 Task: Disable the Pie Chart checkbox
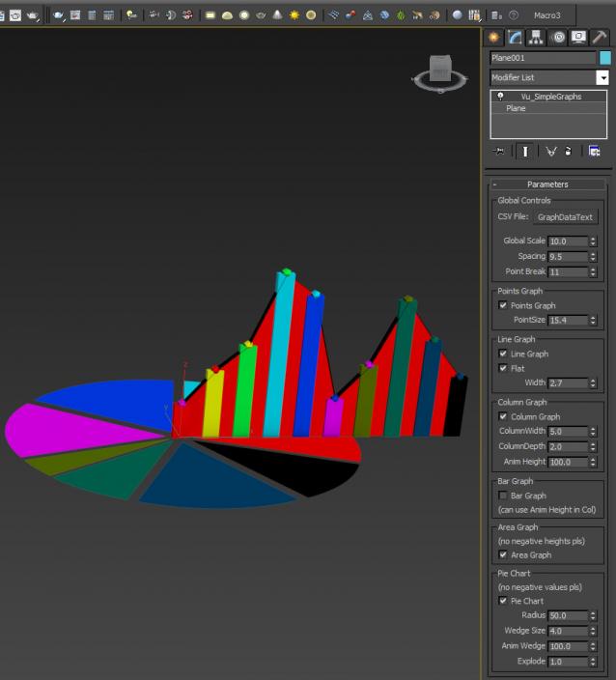pos(503,601)
